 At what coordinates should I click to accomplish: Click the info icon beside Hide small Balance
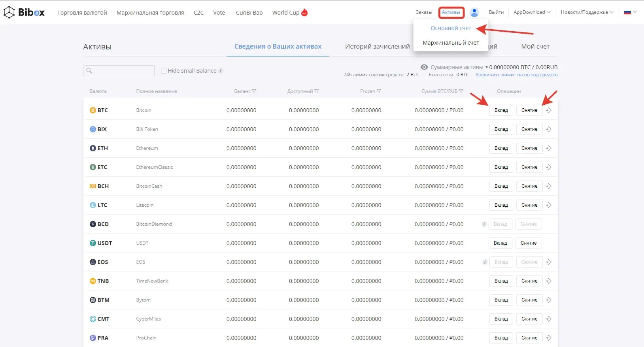(221, 71)
